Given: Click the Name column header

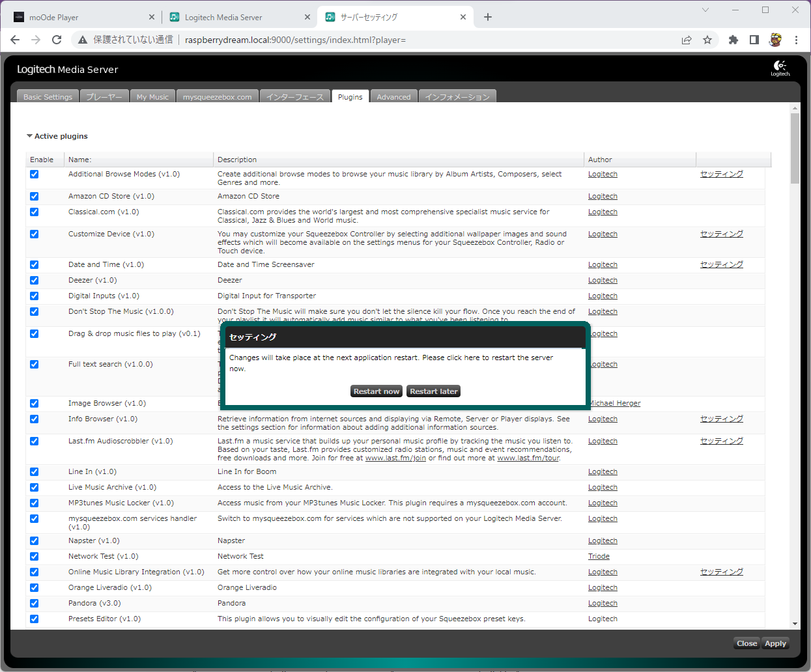Looking at the screenshot, I should point(139,160).
